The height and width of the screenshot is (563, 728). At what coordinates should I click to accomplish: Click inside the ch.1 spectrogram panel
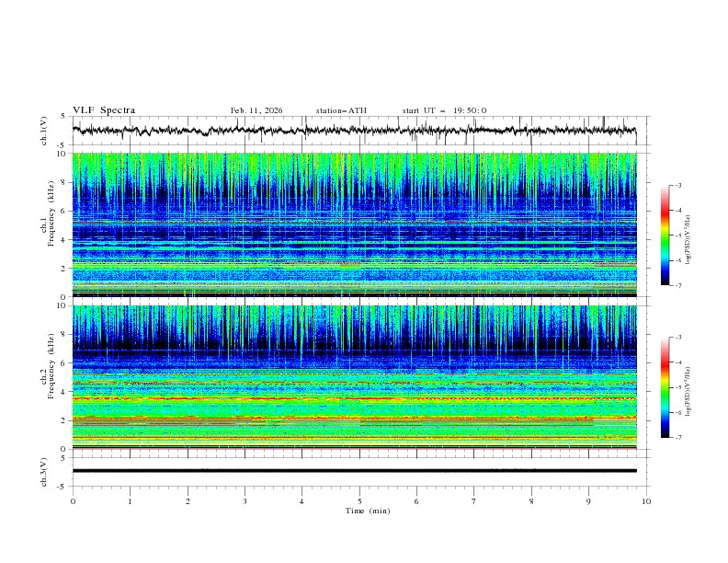pyautogui.click(x=355, y=224)
